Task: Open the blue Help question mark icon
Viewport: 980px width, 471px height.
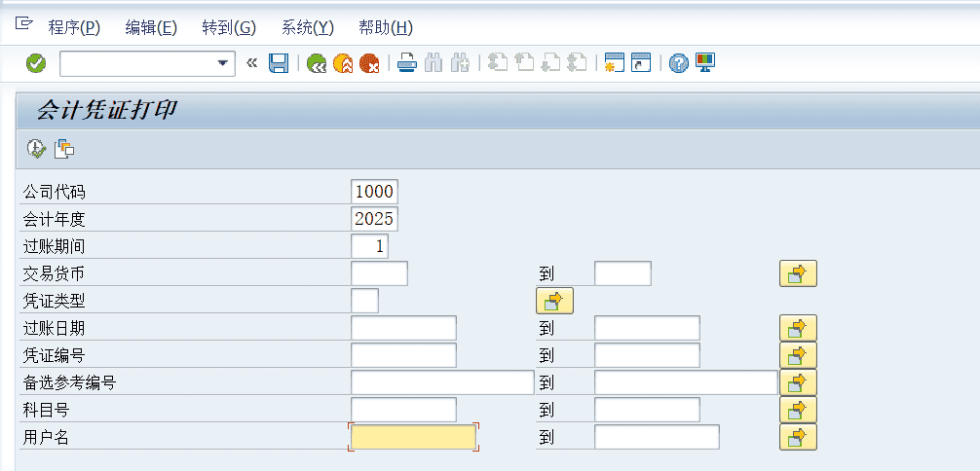Action: click(679, 63)
